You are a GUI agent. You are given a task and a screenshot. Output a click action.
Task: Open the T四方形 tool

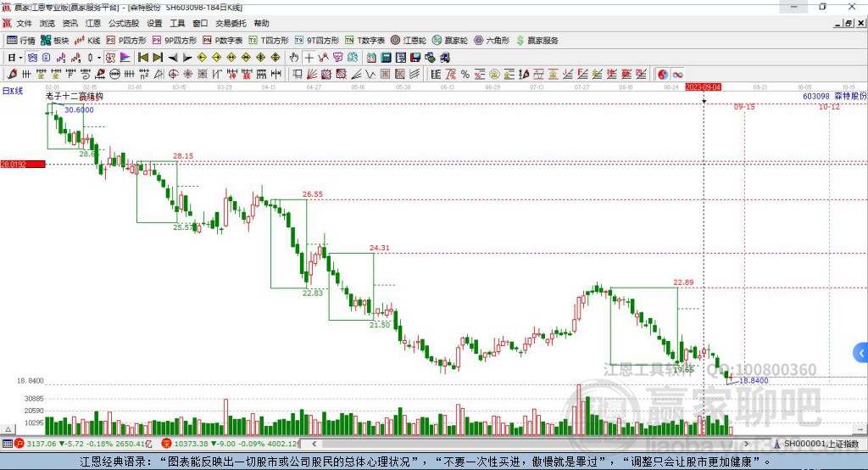point(269,41)
